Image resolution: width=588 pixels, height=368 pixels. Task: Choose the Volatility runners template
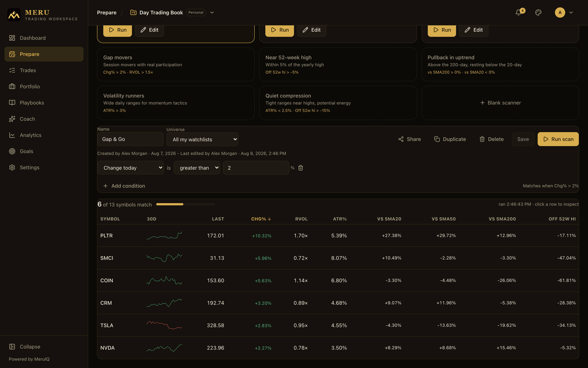(176, 103)
